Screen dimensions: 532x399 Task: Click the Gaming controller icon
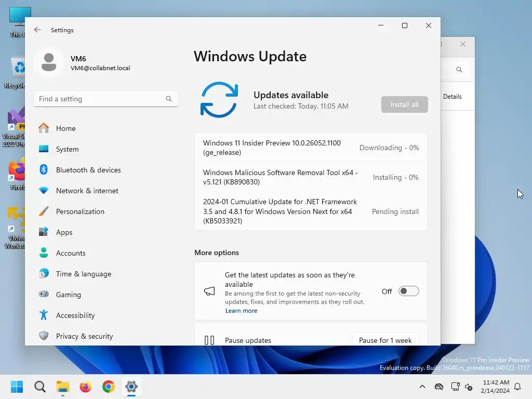pos(44,294)
